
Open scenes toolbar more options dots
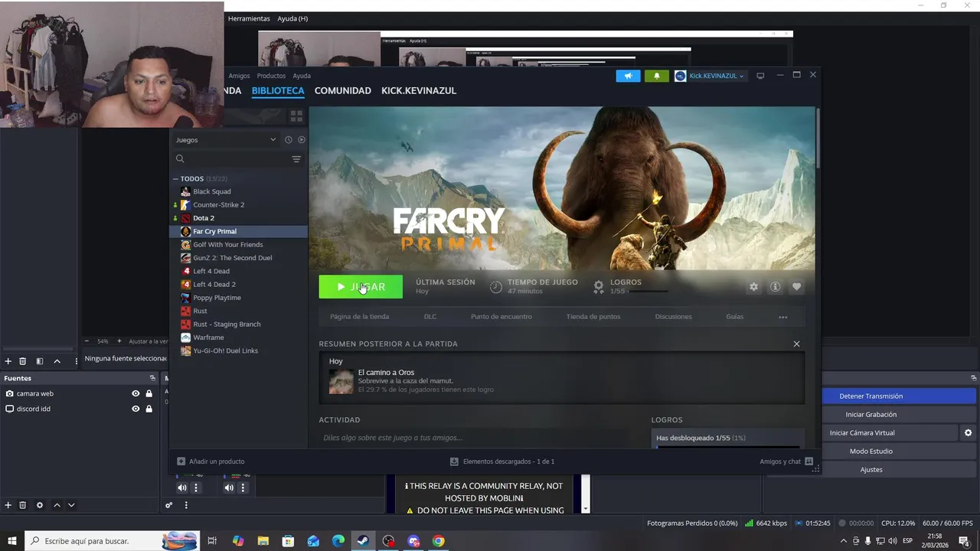coord(76,361)
